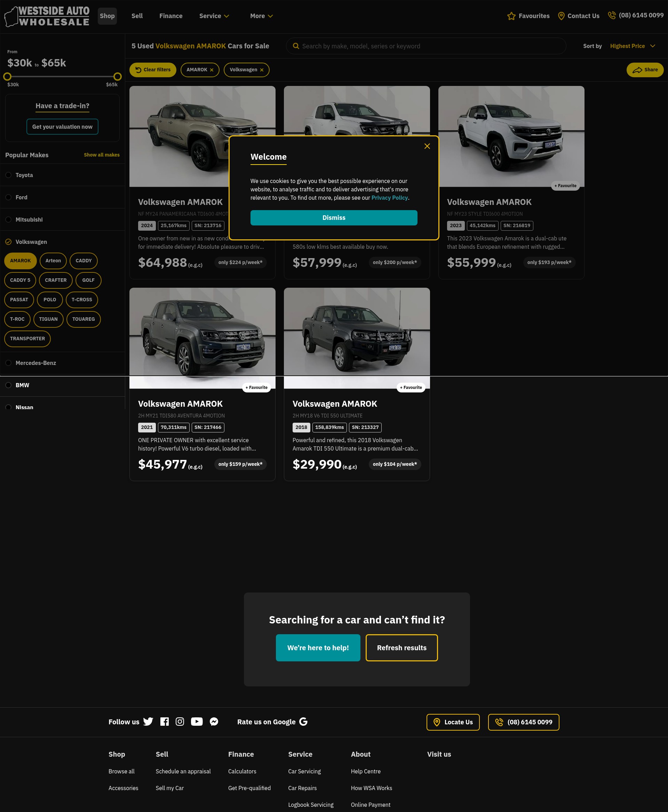
Task: Click We're here to help! button
Action: (x=318, y=648)
